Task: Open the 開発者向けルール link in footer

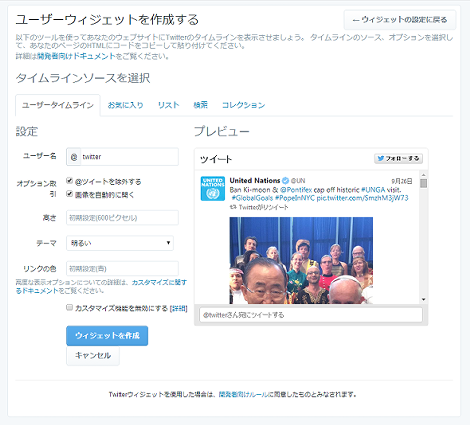Action: pyautogui.click(x=244, y=394)
